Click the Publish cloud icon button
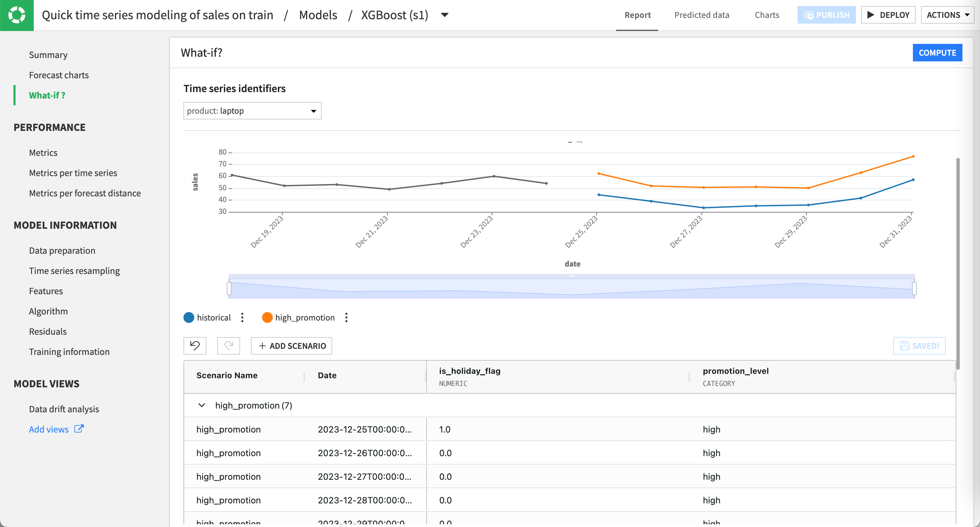Image resolution: width=980 pixels, height=527 pixels. pos(826,15)
